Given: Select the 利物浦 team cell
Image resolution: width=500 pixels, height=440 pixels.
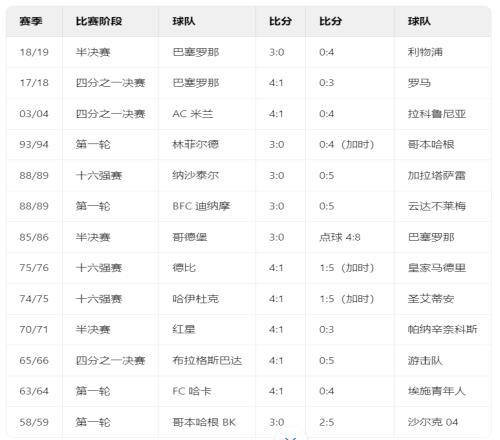Looking at the screenshot, I should tap(425, 52).
